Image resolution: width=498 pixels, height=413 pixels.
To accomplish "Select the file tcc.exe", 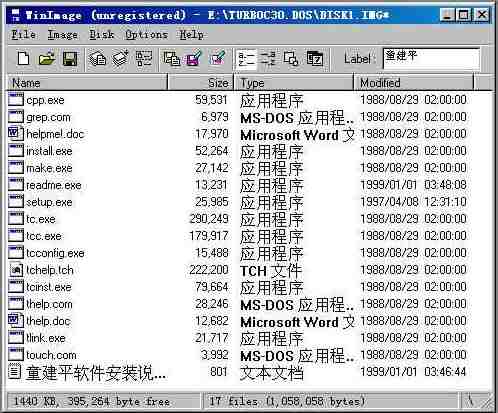I will pyautogui.click(x=44, y=236).
